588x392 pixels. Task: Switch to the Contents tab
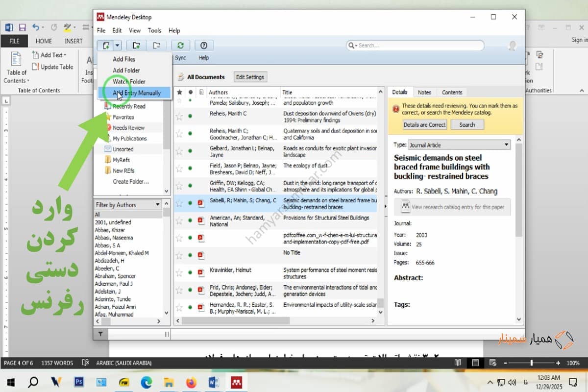coord(452,92)
